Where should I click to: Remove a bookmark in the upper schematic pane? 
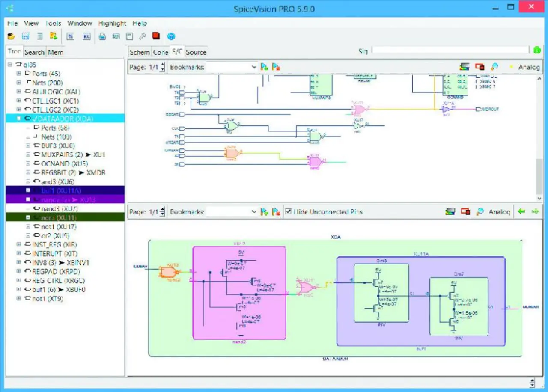pos(276,67)
